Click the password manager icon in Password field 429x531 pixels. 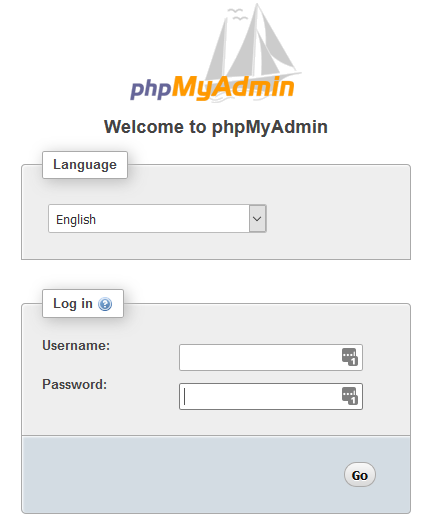click(349, 396)
